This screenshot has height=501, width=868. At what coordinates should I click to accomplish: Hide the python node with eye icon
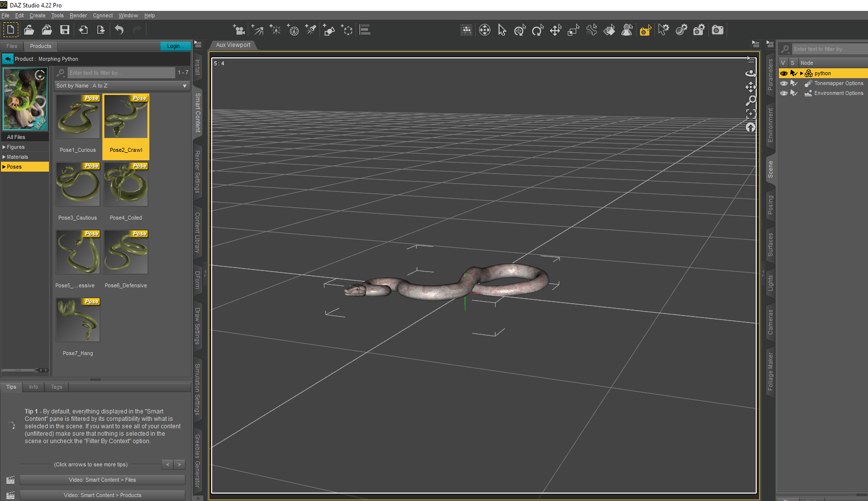click(x=783, y=73)
